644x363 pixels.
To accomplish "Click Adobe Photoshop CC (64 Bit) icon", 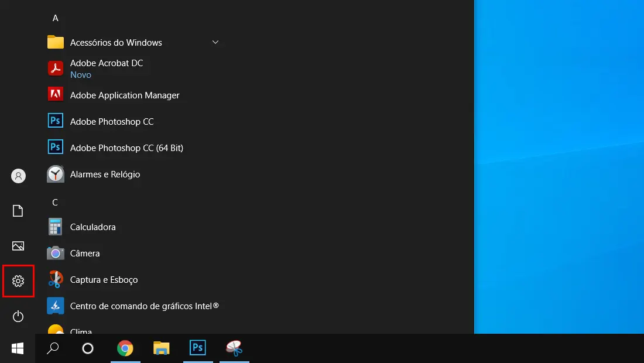I will coord(56,148).
